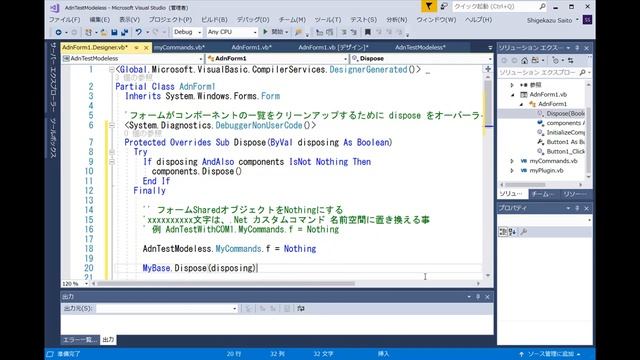Collapse the Dispose sub outlining at line 6
Image resolution: width=640 pixels, height=360 pixels.
[111, 125]
